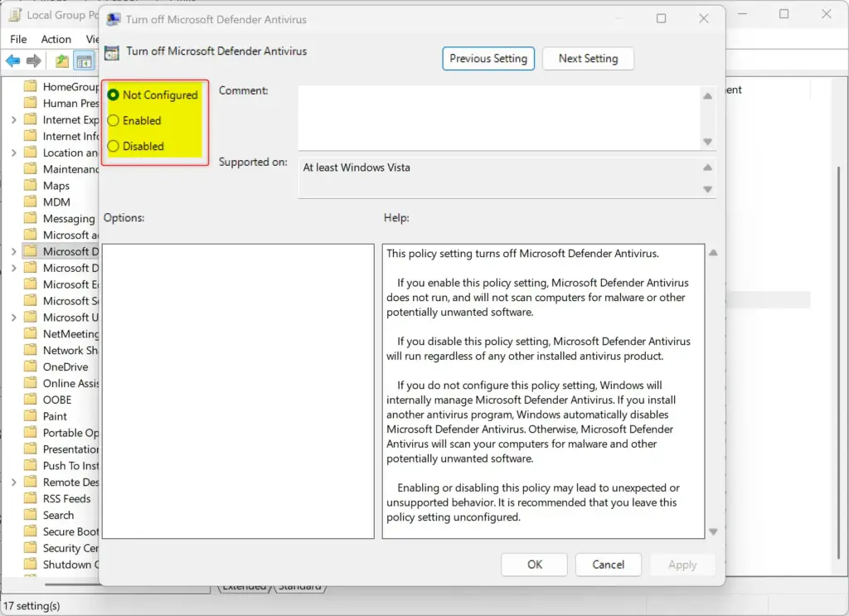Click the Supported on scroll up arrow

click(x=708, y=167)
